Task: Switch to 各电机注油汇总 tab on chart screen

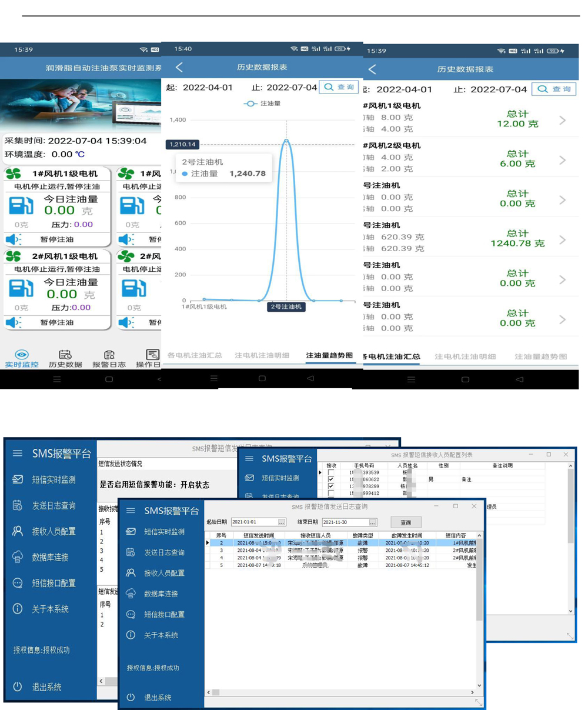Action: tap(195, 355)
